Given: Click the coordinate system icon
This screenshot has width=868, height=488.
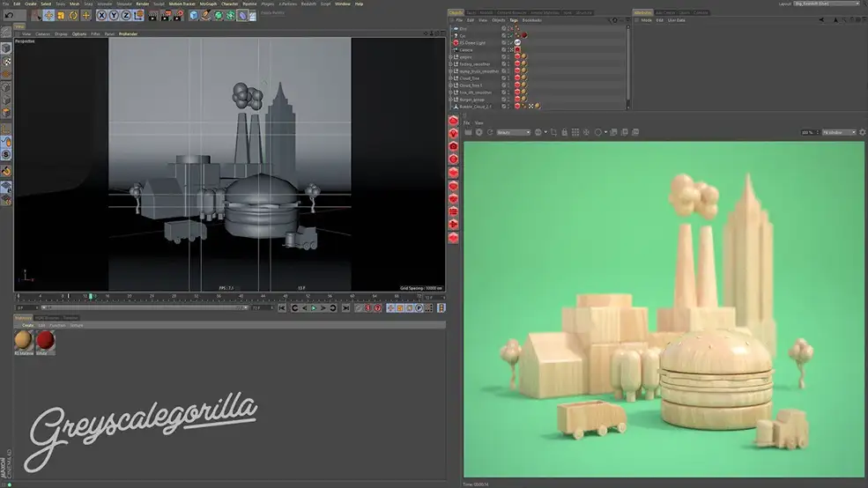Looking at the screenshot, I should (x=138, y=16).
